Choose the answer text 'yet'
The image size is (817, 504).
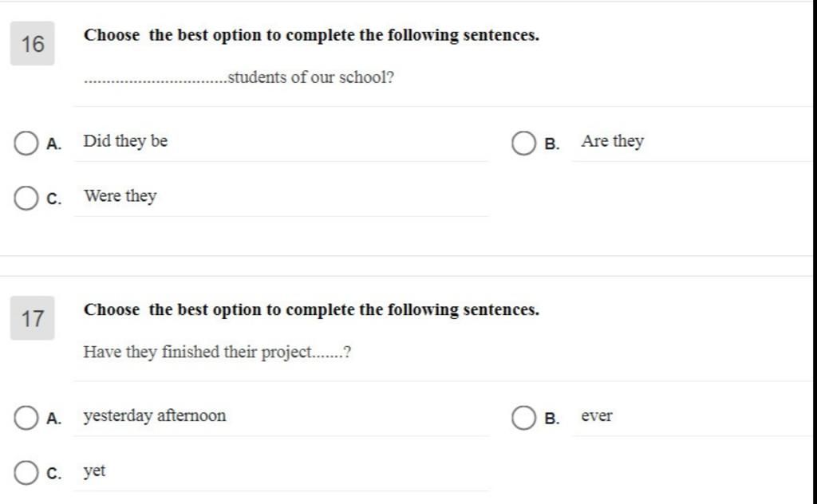click(x=94, y=471)
